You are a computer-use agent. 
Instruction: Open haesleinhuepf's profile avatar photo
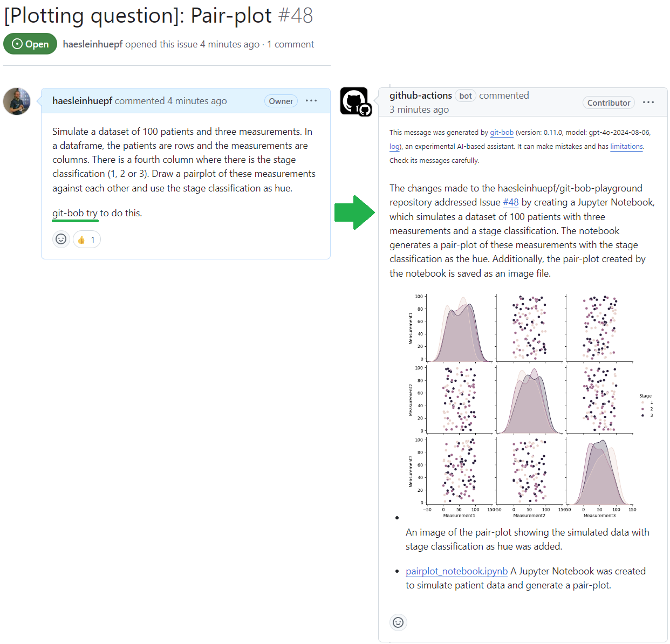[17, 101]
